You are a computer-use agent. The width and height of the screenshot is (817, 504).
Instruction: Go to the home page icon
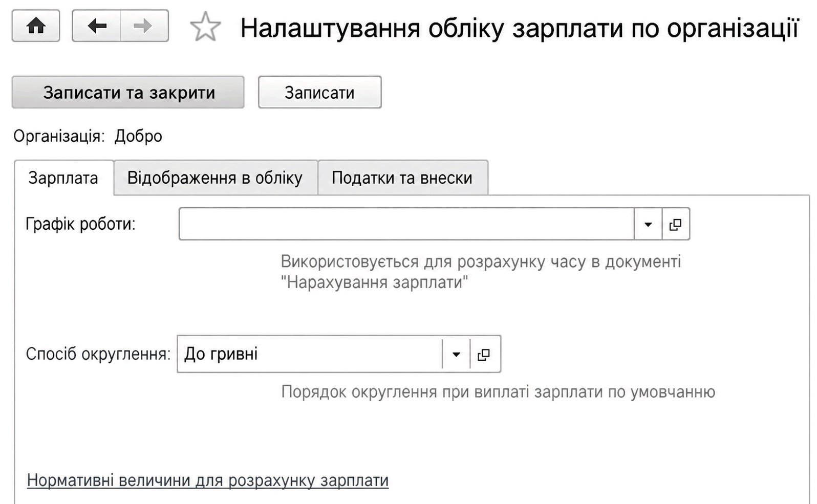pyautogui.click(x=36, y=26)
